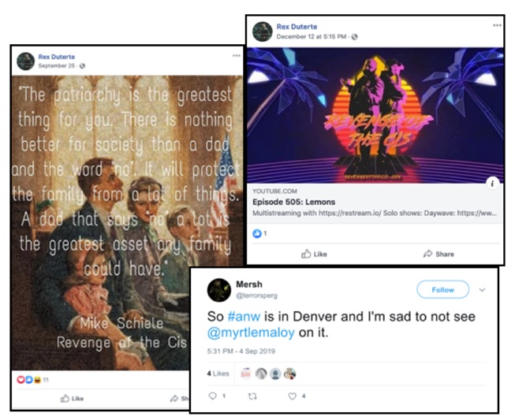View the 4 Likes count on the tweet
Screen dimensions: 515x420
218,374
